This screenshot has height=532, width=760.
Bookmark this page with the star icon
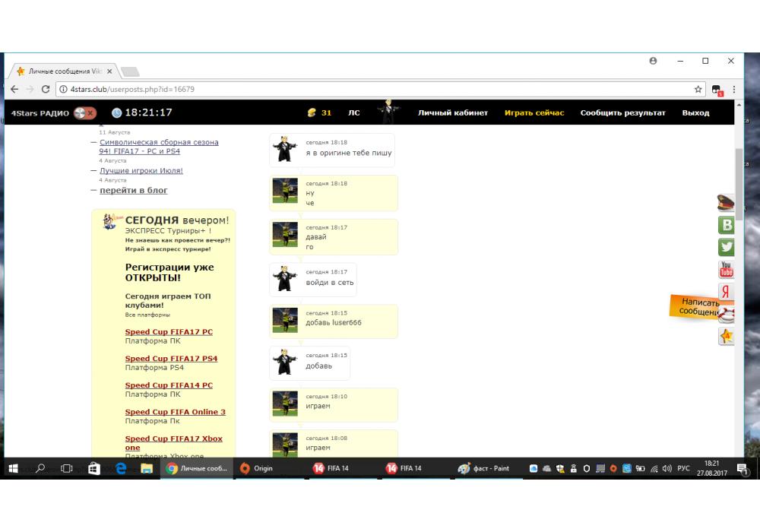click(x=698, y=89)
